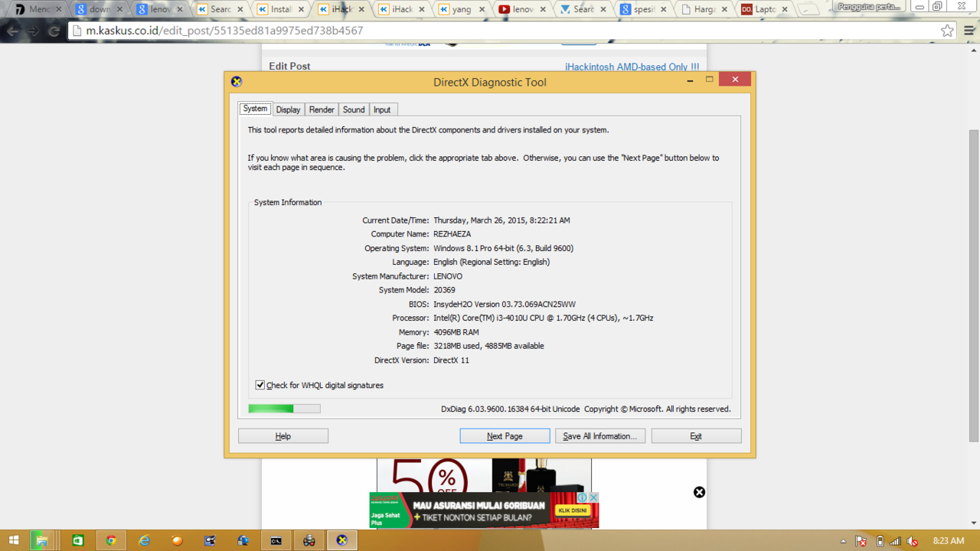Screen dimensions: 980x551
Task: Bookmark page with the star icon
Action: point(947,31)
